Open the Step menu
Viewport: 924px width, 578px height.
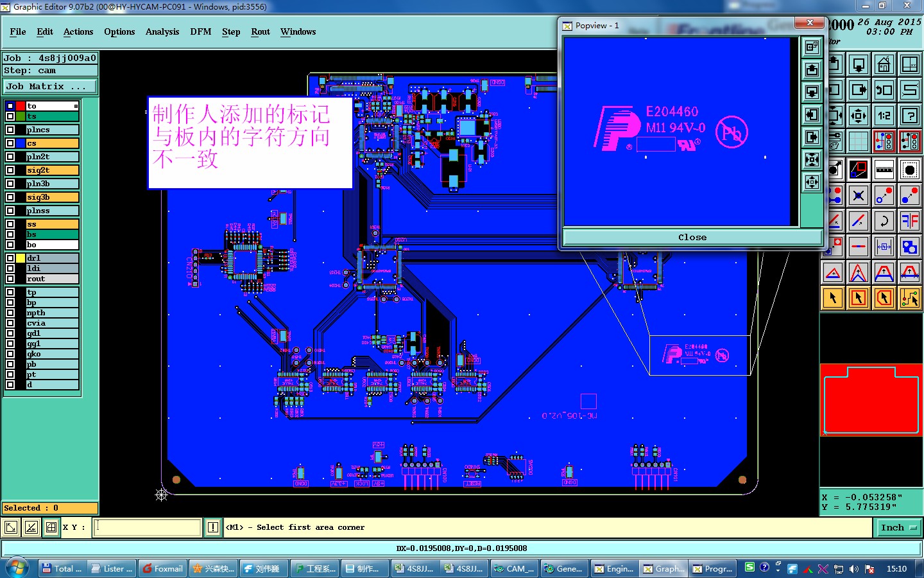[231, 31]
